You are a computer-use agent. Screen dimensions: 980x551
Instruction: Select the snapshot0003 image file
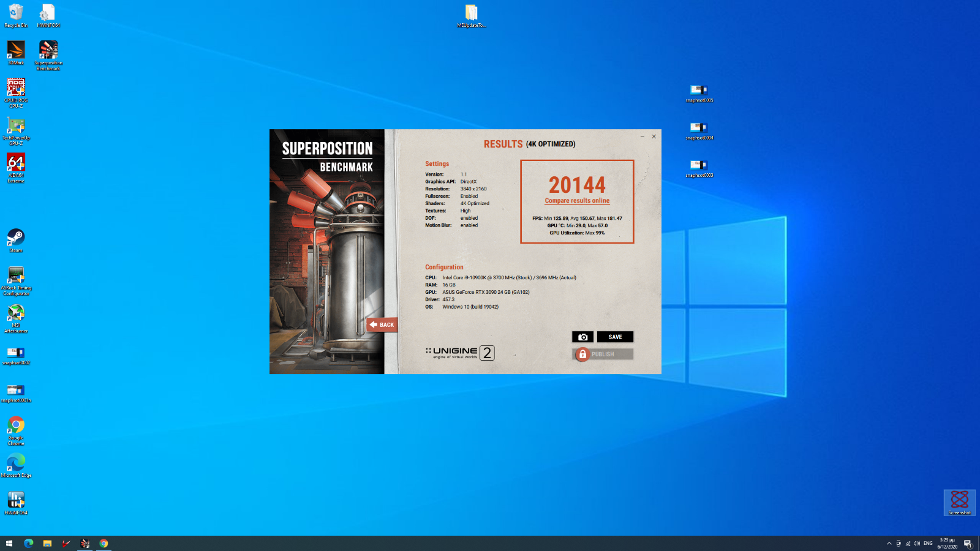(699, 168)
